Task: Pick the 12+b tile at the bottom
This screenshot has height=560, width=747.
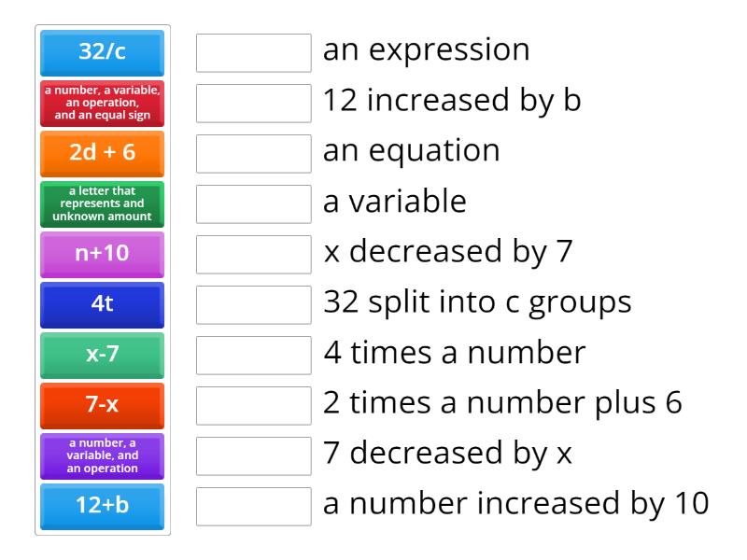Action: [x=101, y=507]
